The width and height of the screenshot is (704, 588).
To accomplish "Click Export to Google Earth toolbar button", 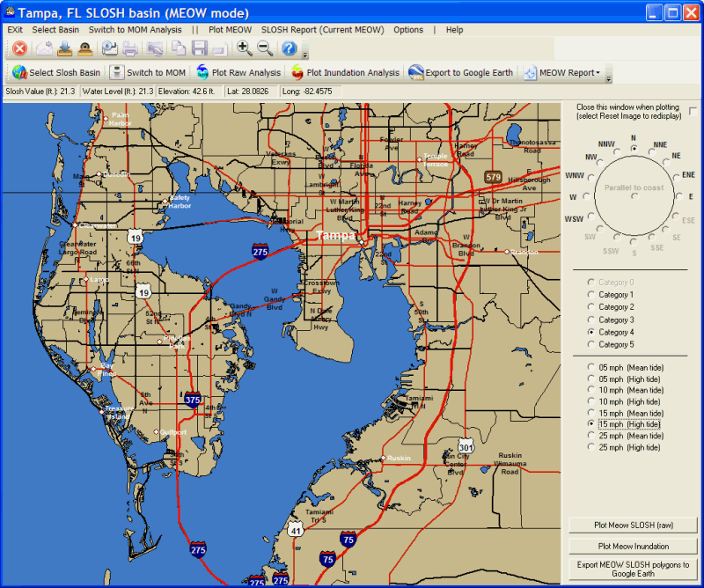I will (461, 73).
